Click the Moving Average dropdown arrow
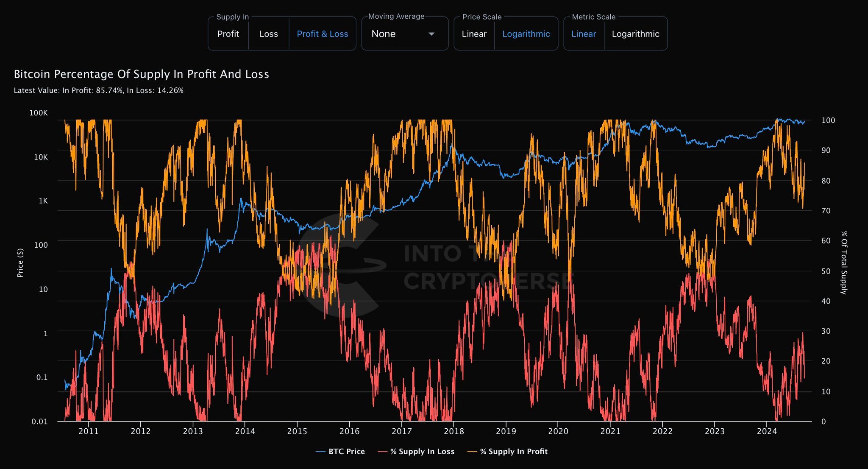Image resolution: width=868 pixels, height=469 pixels. click(431, 34)
